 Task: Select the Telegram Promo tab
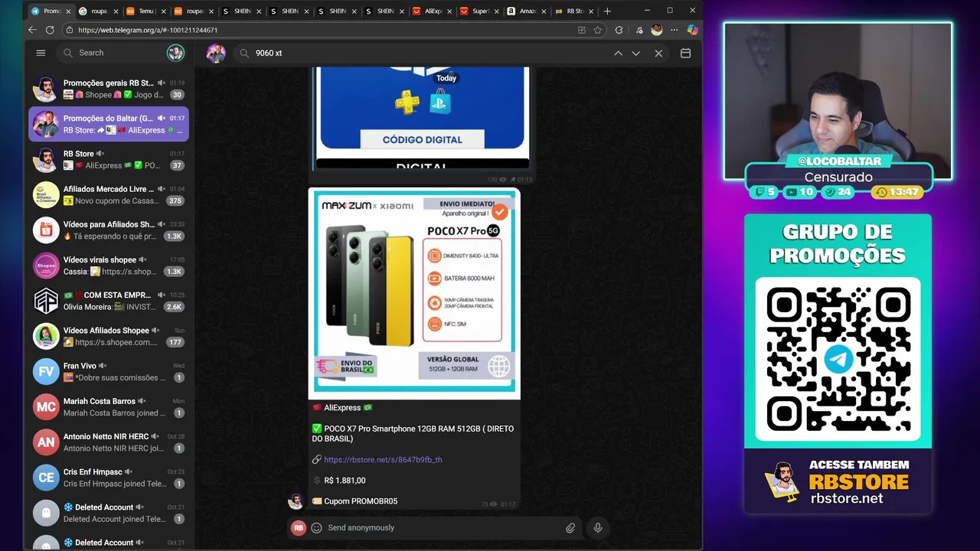coord(51,11)
